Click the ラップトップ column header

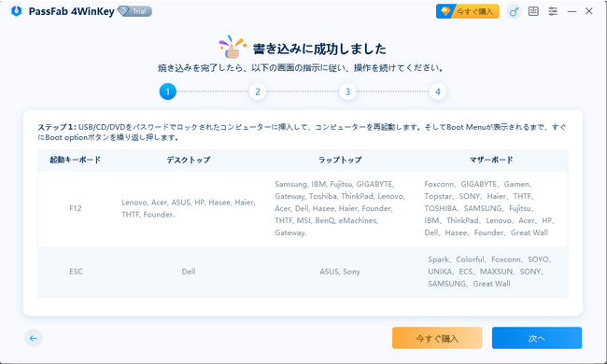(340, 160)
